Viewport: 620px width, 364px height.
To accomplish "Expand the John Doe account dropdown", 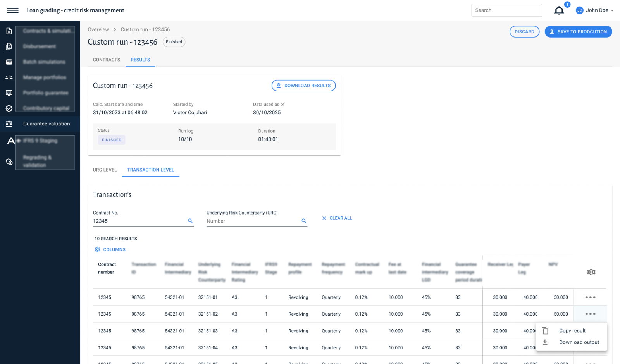I will 612,10.
